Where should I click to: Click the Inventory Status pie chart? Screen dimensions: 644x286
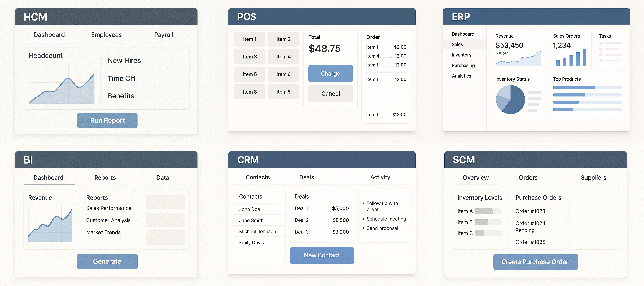(510, 100)
